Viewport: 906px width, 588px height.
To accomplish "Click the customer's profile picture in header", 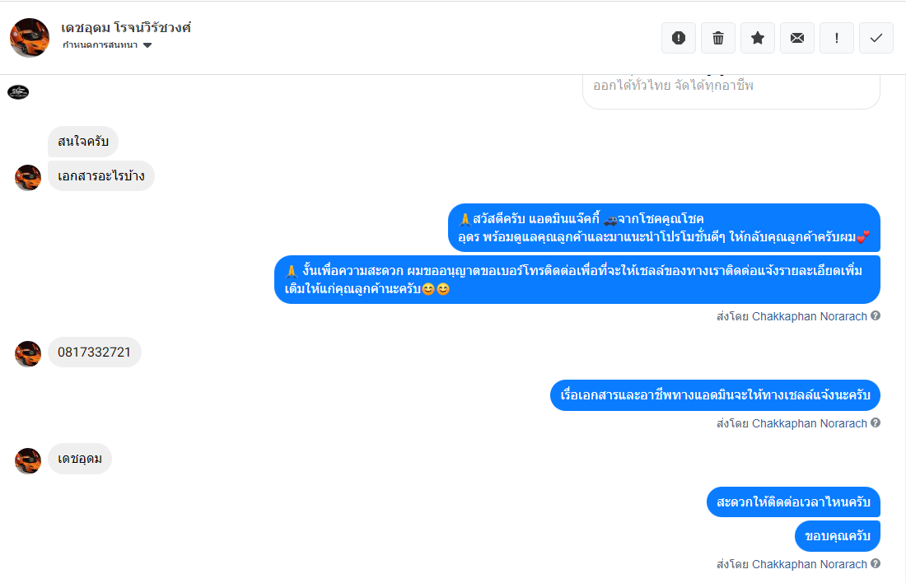I will pyautogui.click(x=30, y=38).
